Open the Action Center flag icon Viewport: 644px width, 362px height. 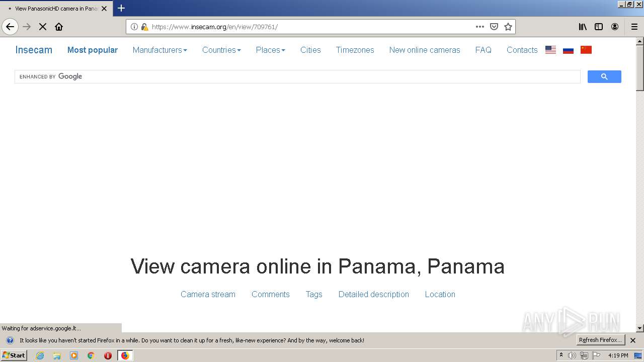click(x=596, y=355)
